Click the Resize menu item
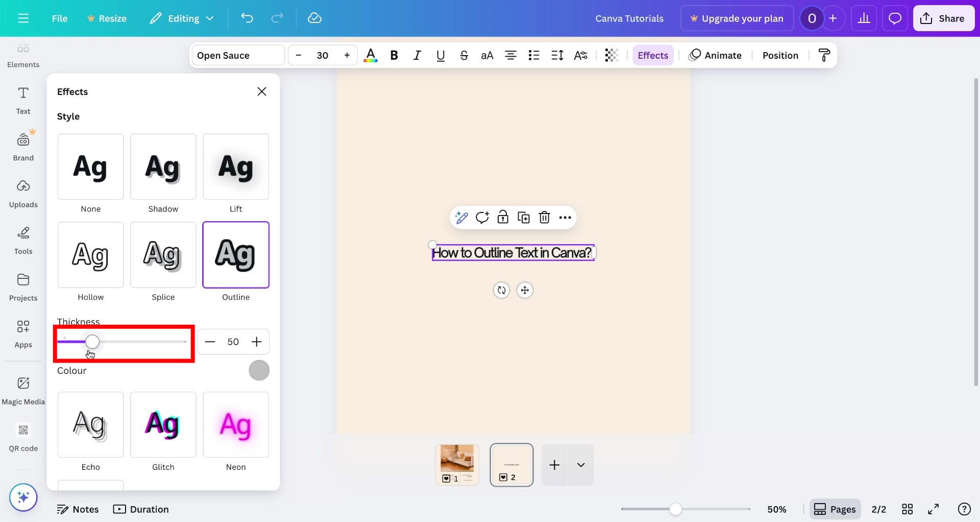Screen dimensions: 980x522 (x=107, y=18)
